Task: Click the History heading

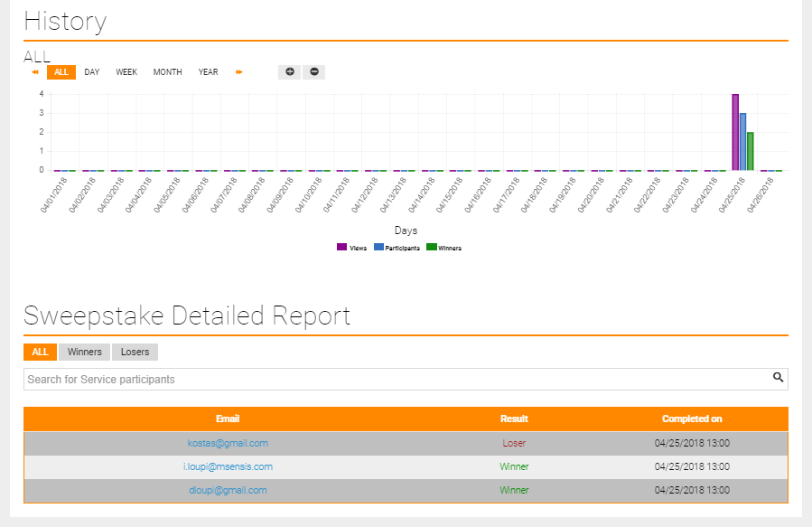Action: 65,22
